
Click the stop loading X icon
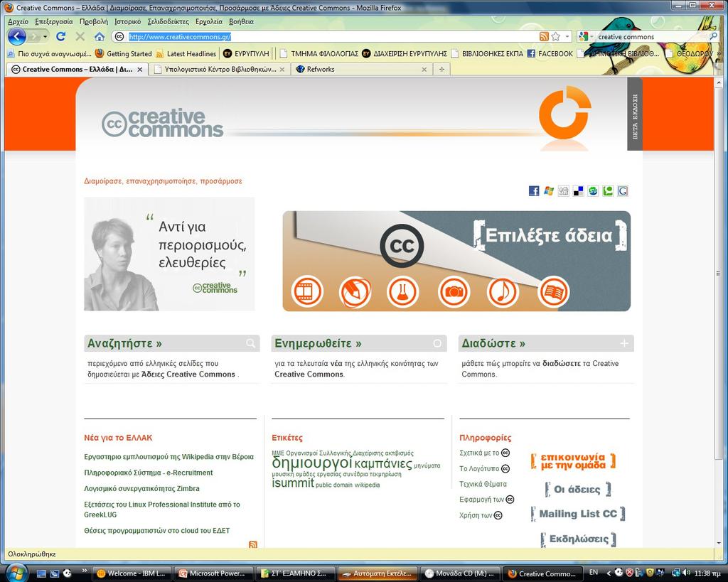(x=80, y=36)
